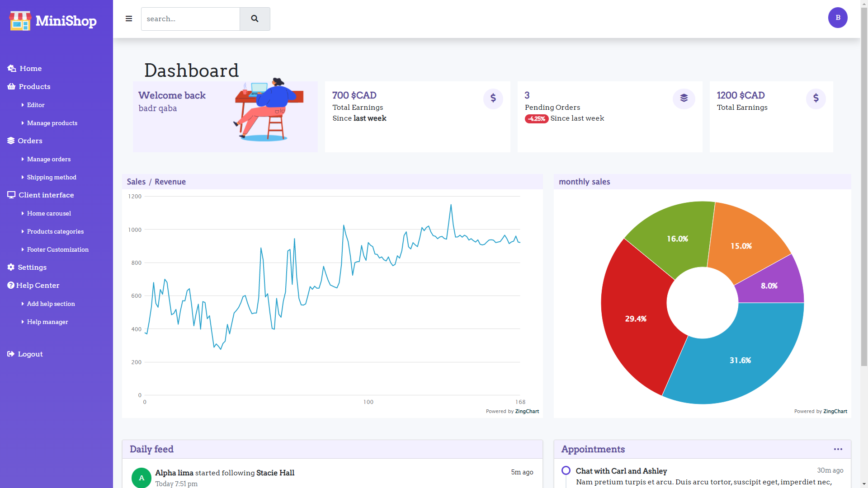Click inside the search input field

click(x=190, y=19)
